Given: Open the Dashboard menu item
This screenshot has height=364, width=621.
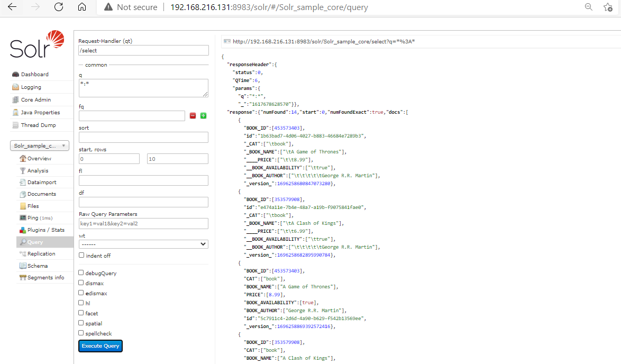Looking at the screenshot, I should coord(35,74).
